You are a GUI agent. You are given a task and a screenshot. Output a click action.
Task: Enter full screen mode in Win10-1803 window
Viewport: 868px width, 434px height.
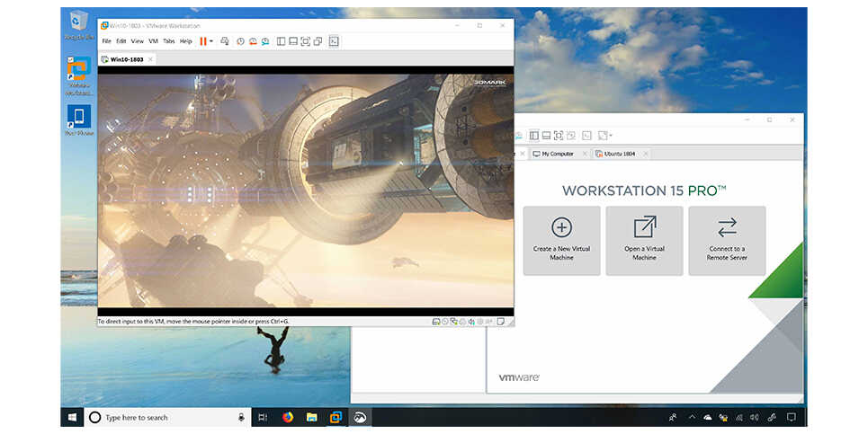pyautogui.click(x=305, y=41)
